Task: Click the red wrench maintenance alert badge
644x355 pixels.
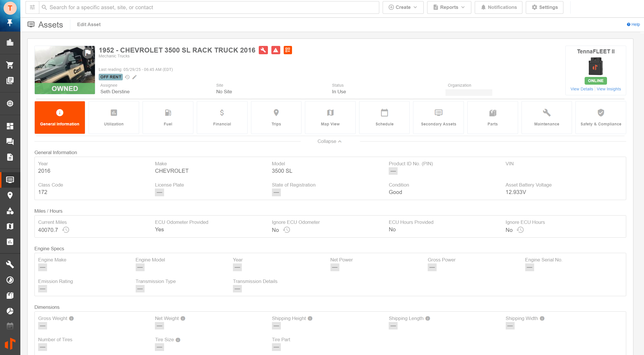Action: (x=263, y=50)
